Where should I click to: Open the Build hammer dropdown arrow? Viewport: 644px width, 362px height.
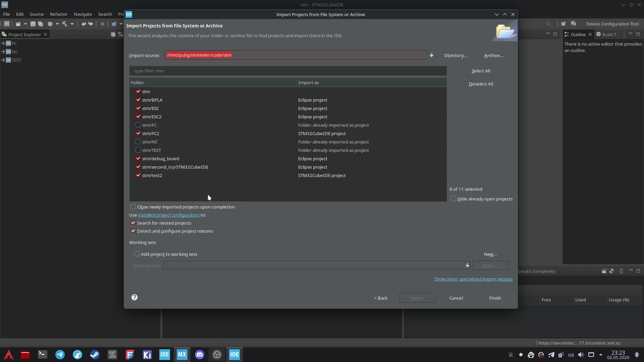(x=72, y=24)
